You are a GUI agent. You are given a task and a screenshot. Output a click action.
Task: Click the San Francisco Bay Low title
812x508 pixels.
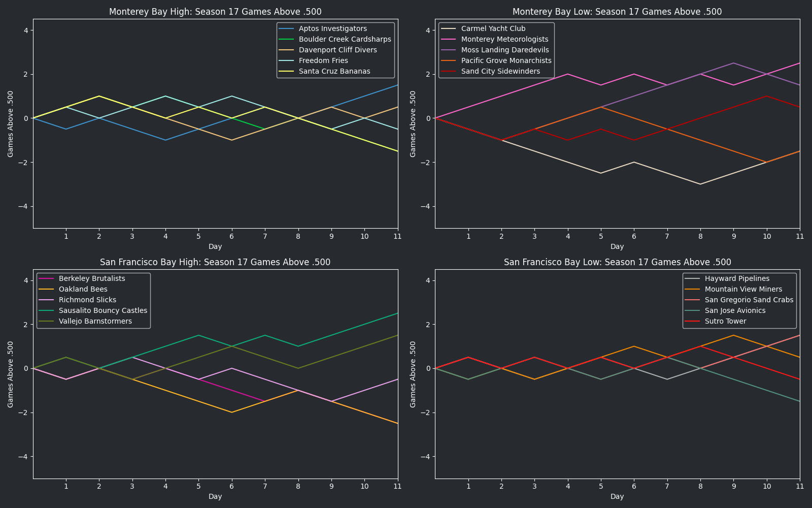pos(617,262)
